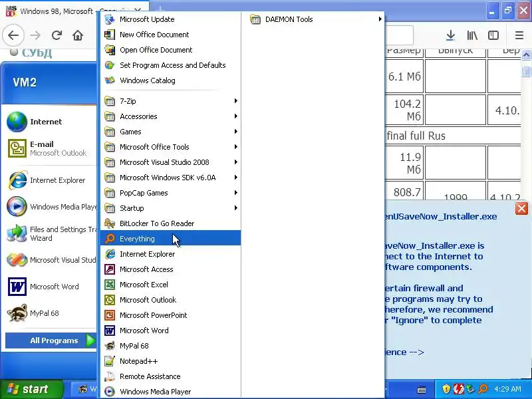Image resolution: width=532 pixels, height=399 pixels.
Task: Reload the browser page
Action: pos(57,35)
